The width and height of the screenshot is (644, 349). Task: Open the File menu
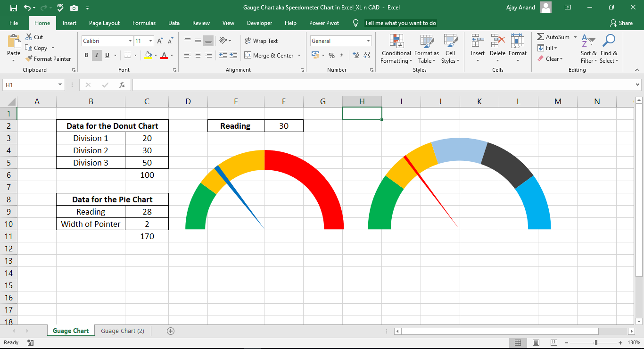pos(14,23)
